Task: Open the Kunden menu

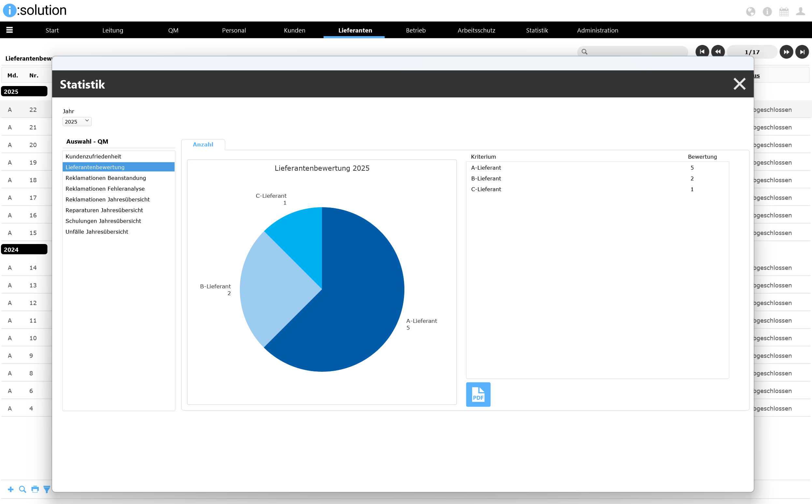Action: [294, 30]
